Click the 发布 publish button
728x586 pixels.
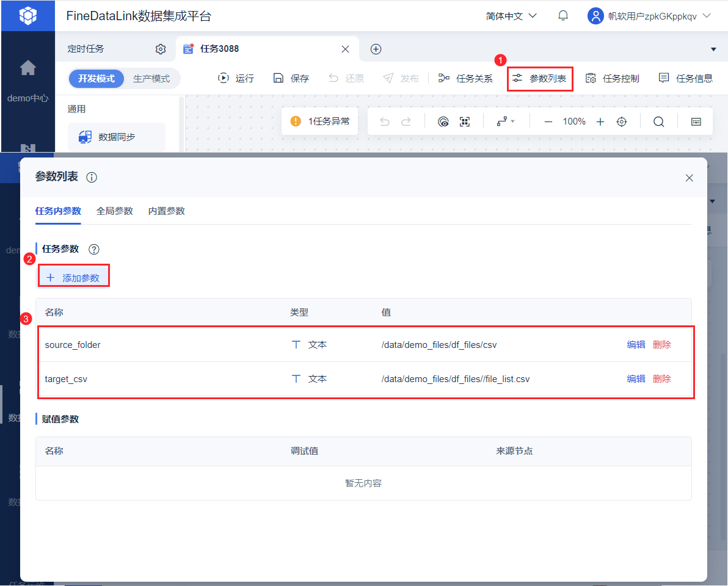pyautogui.click(x=401, y=78)
